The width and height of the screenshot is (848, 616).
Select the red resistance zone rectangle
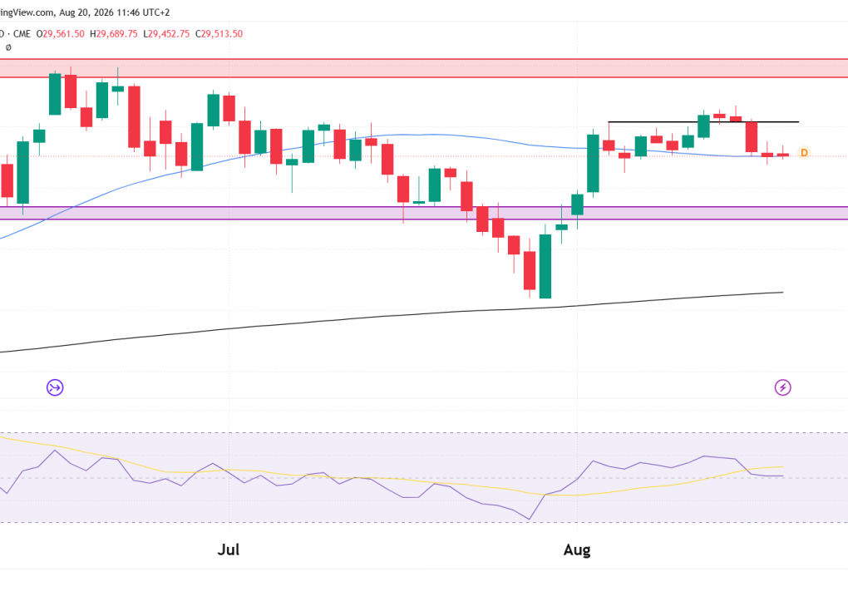tap(424, 68)
